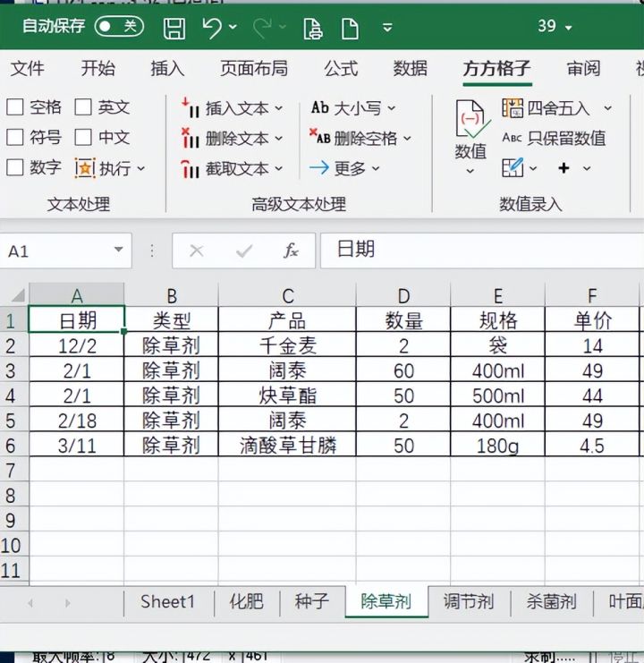Click the edit-table pencil icon in 数值录入
This screenshot has height=663, width=644.
click(513, 167)
